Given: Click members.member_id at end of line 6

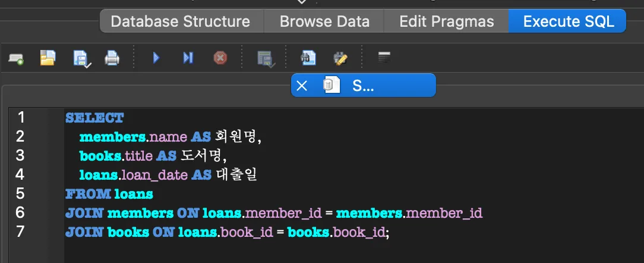Looking at the screenshot, I should pyautogui.click(x=409, y=213).
